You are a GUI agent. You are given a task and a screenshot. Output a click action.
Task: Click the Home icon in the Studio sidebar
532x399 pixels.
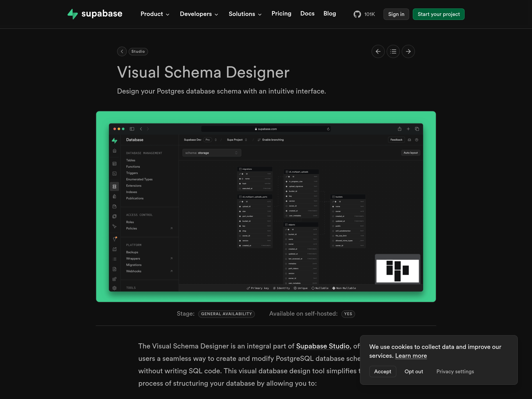pyautogui.click(x=114, y=151)
